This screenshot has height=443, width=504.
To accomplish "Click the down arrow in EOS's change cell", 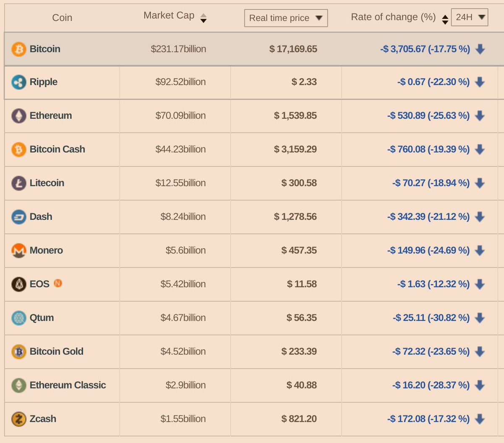I will coord(480,284).
